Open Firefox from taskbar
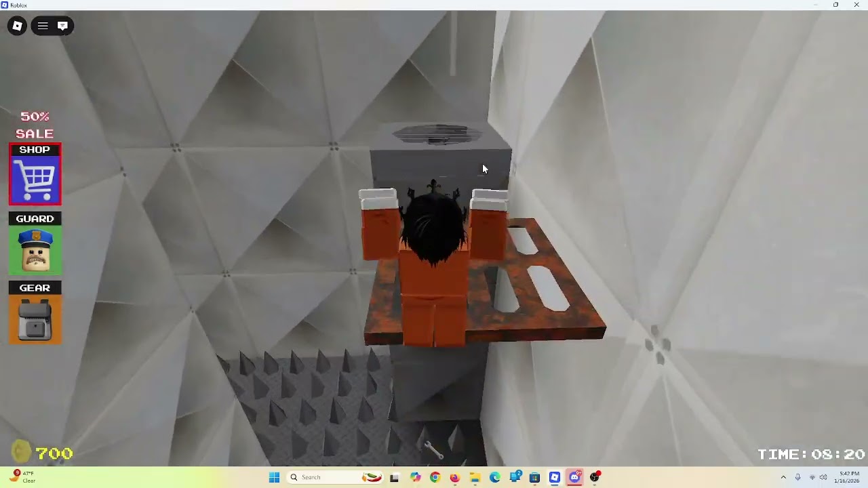Screen dimensions: 868x488 [454, 477]
